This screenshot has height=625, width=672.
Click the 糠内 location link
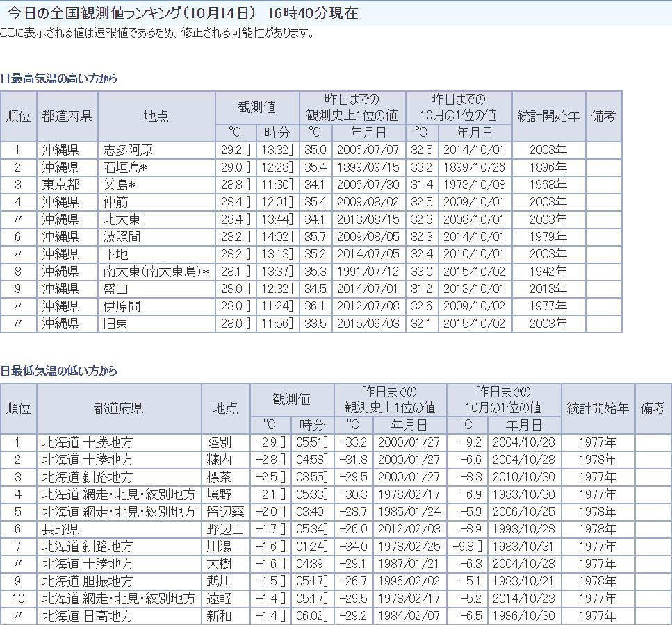[219, 460]
